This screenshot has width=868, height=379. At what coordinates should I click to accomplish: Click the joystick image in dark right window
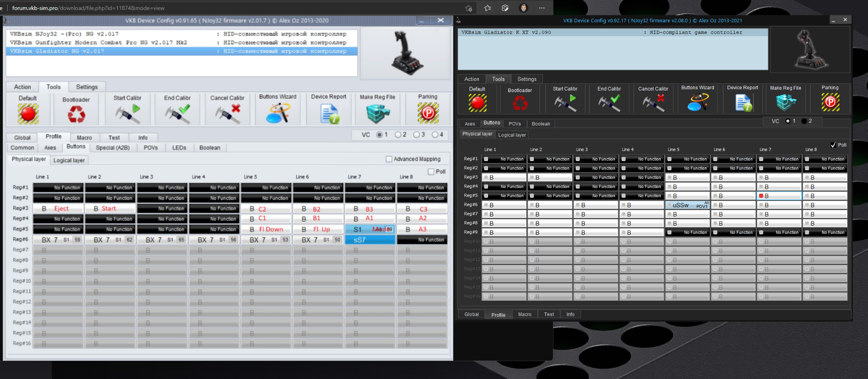[810, 50]
